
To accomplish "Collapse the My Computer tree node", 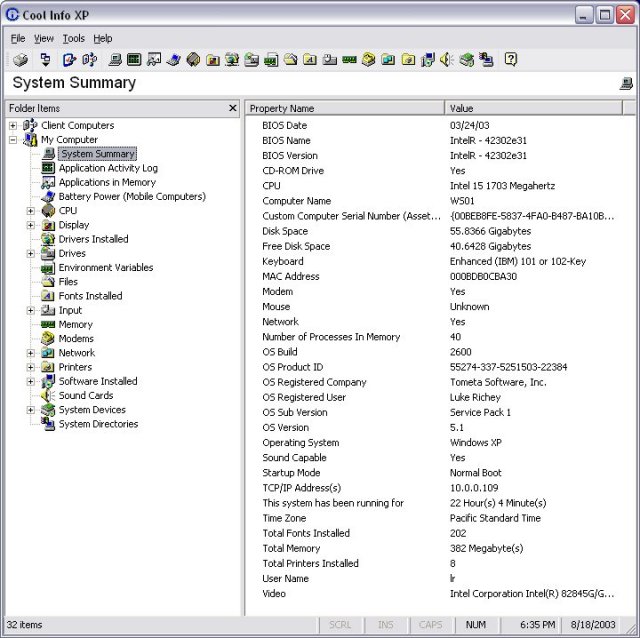I will pos(13,140).
